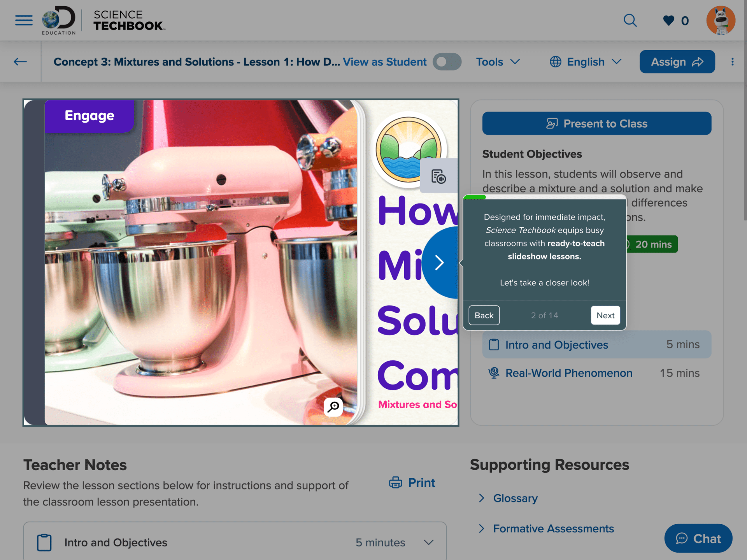Select Intro and Objectives section item

tap(556, 345)
